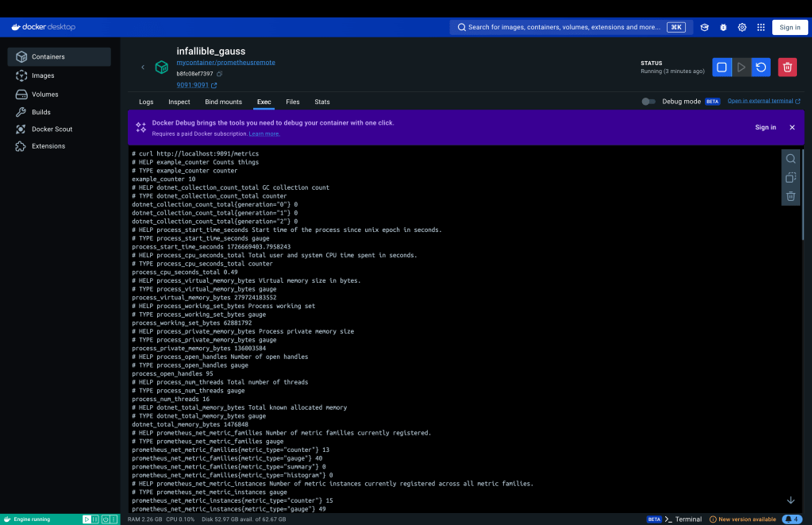Open engine more options menu in status bar
This screenshot has width=812, height=525.
tap(114, 519)
